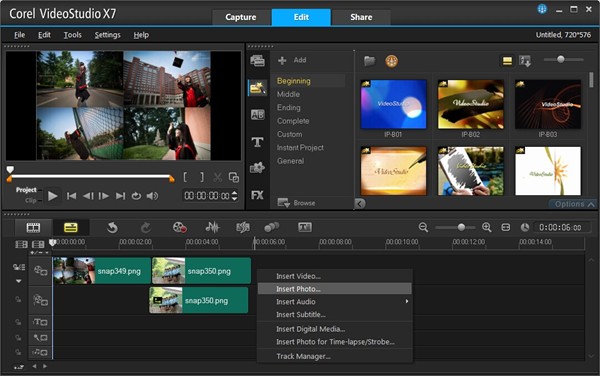Open the Record/Capture option icon

point(179,227)
